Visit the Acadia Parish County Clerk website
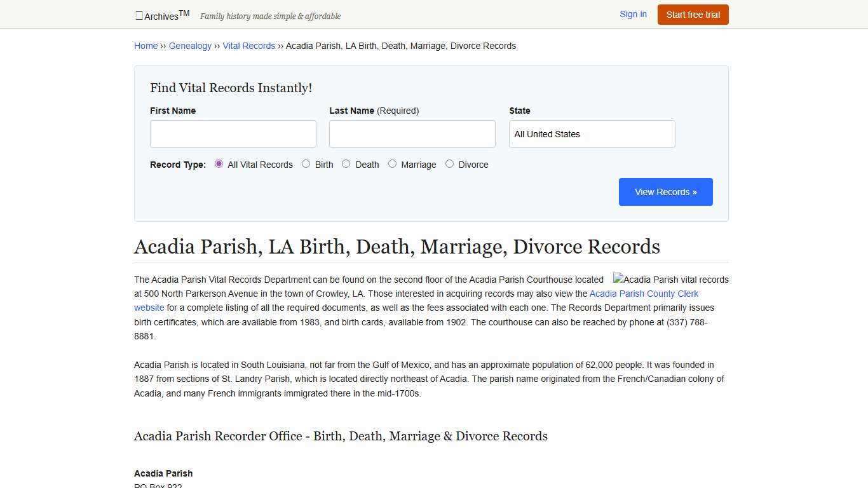 point(644,294)
